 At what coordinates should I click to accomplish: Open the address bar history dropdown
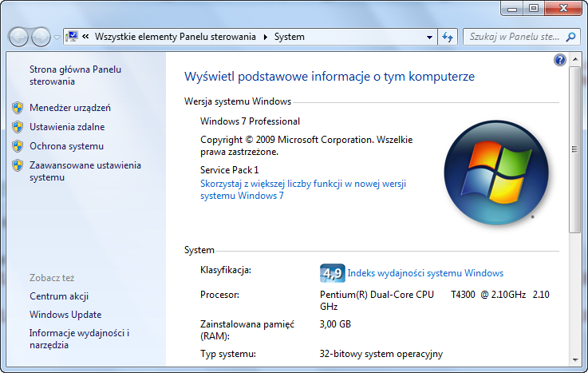[429, 38]
